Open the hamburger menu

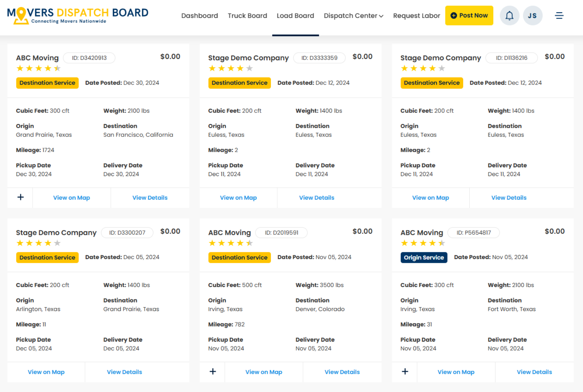point(559,16)
